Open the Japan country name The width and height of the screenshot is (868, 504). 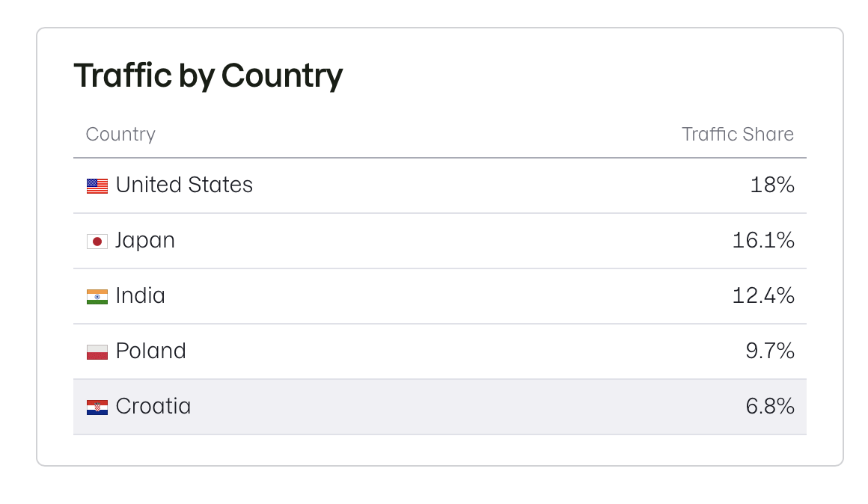click(145, 240)
